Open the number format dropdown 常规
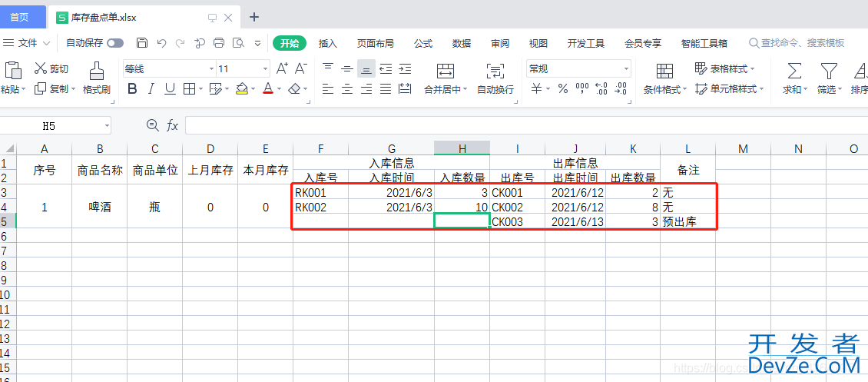Screen dimensions: 868x382 (x=626, y=68)
